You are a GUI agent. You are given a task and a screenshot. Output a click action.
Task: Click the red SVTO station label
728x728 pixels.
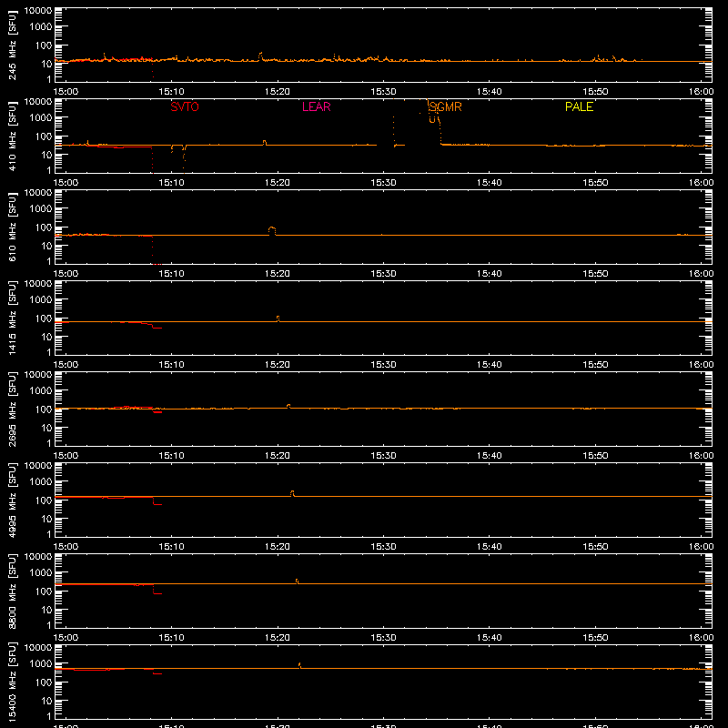[x=185, y=106]
